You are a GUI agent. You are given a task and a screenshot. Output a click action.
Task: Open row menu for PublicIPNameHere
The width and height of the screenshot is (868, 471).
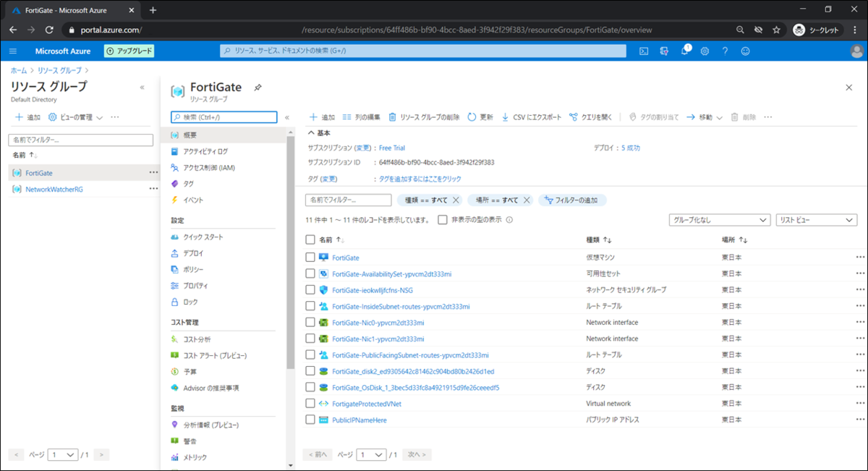pos(860,420)
